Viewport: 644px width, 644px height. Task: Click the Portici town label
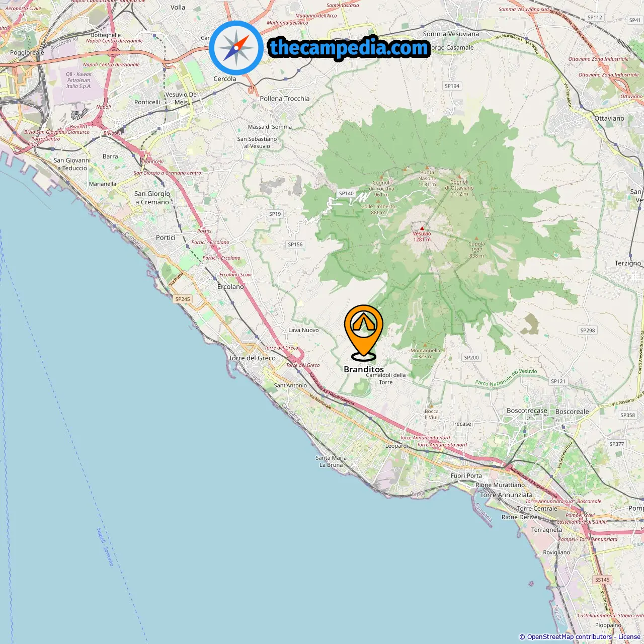click(166, 237)
